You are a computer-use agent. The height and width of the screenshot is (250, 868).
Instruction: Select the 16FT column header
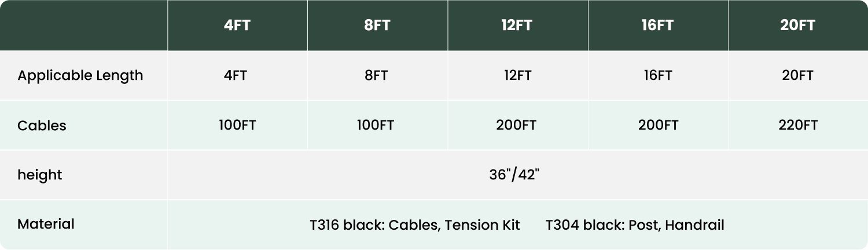pos(657,25)
